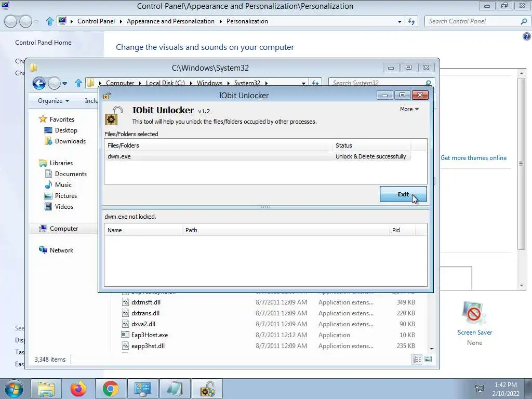Image resolution: width=532 pixels, height=399 pixels.
Task: Select the eapp3hst.dll file
Action: click(x=148, y=345)
